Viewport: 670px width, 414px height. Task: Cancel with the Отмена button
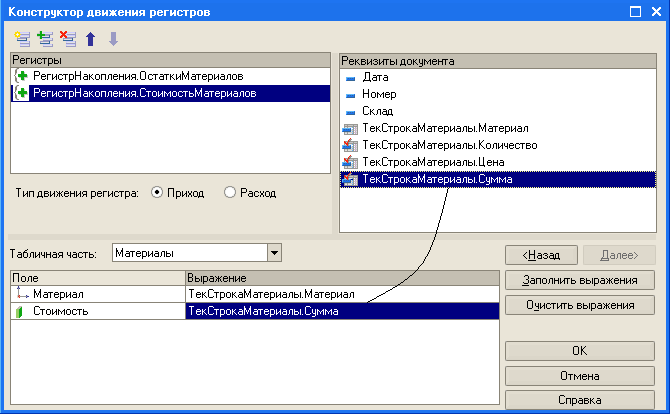pyautogui.click(x=580, y=376)
